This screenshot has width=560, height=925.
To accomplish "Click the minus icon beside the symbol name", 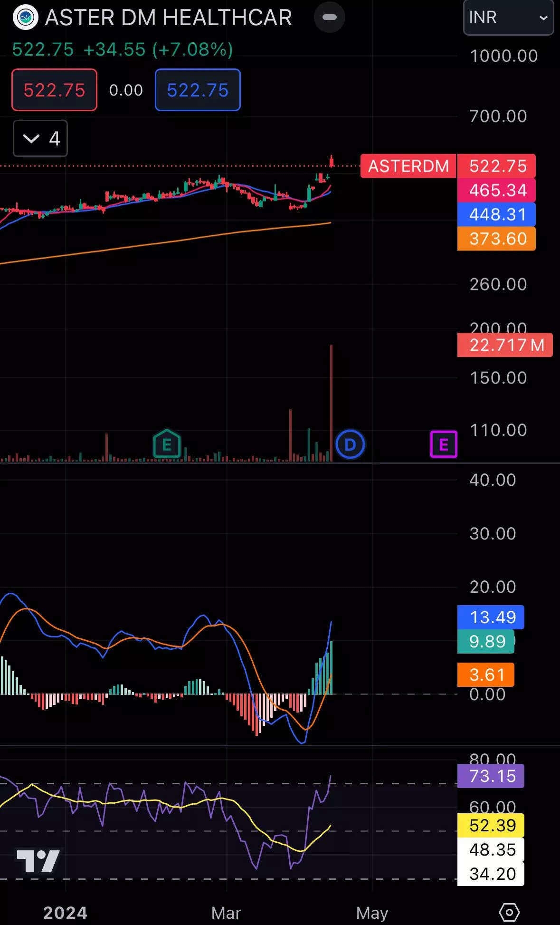I will [329, 18].
